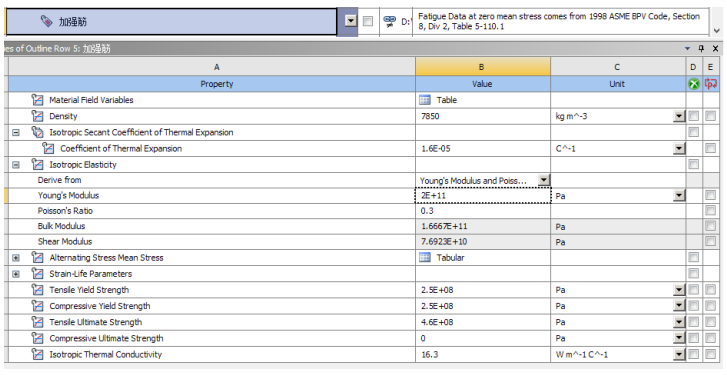Screen dimensions: 727x375
Task: Toggle Isotropic Elasticity suppress checkbox
Action: tap(694, 164)
